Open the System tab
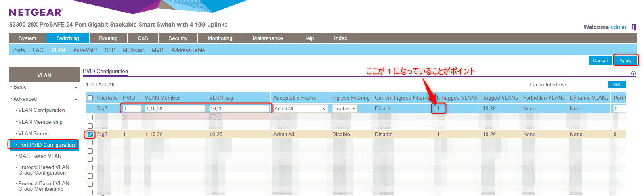644x196 pixels. (27, 38)
